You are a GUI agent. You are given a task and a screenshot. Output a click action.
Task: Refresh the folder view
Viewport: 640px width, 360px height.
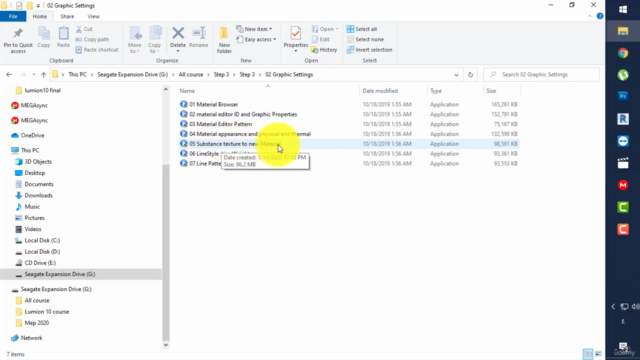click(x=470, y=75)
